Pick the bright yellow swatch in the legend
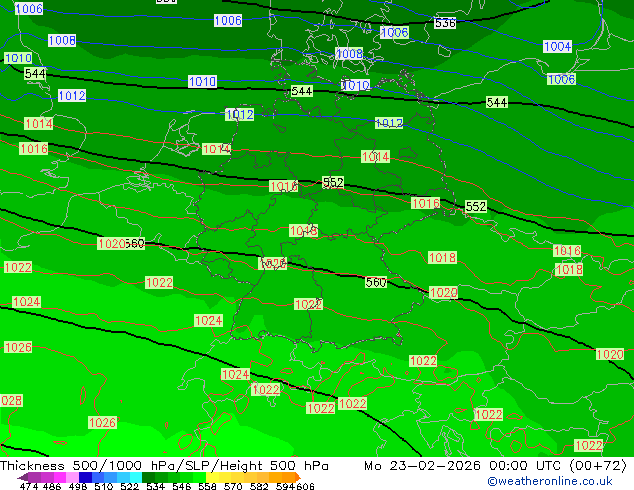 coord(212,477)
